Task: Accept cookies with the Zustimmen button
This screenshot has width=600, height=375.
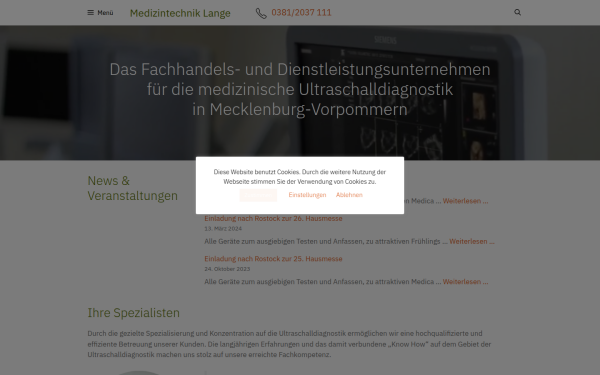Action: coord(258,195)
